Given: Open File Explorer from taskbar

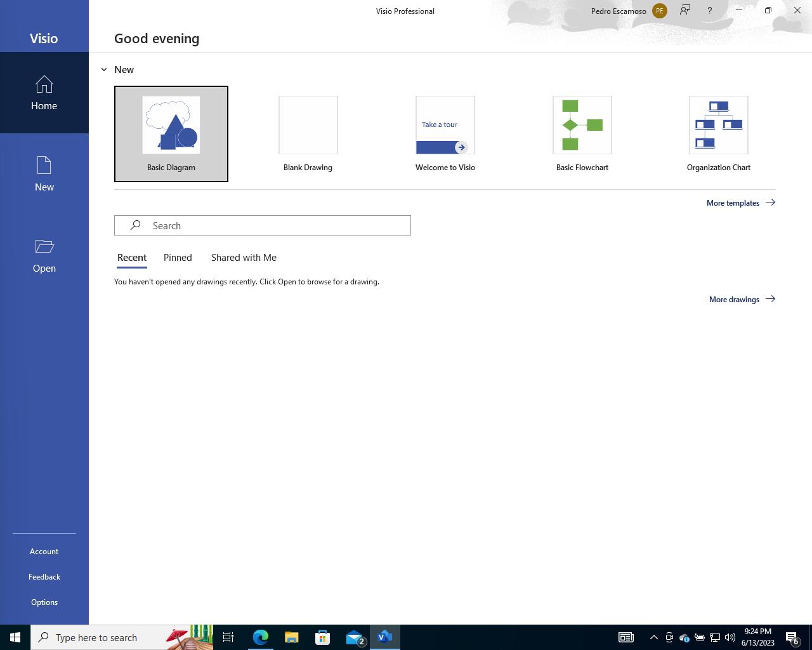Looking at the screenshot, I should click(291, 637).
